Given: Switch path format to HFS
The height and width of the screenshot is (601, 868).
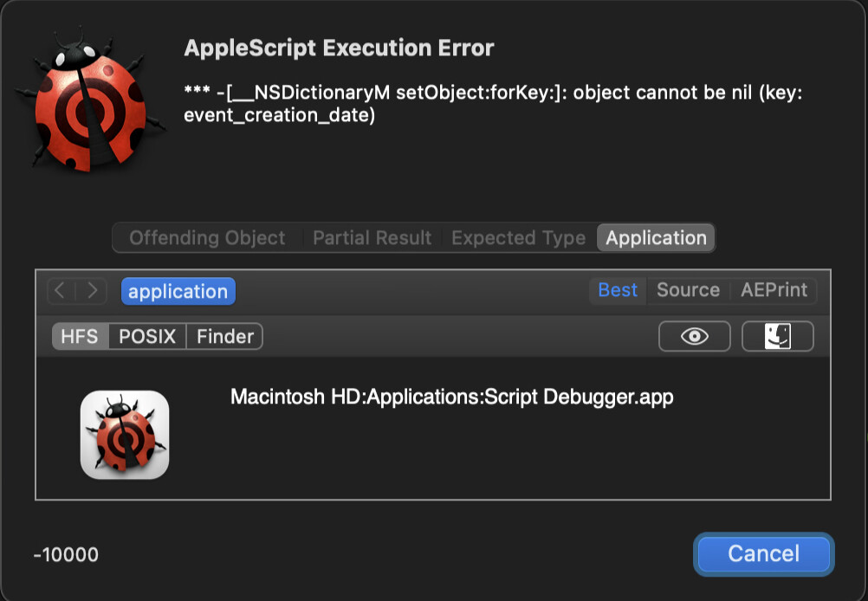Looking at the screenshot, I should pyautogui.click(x=80, y=337).
